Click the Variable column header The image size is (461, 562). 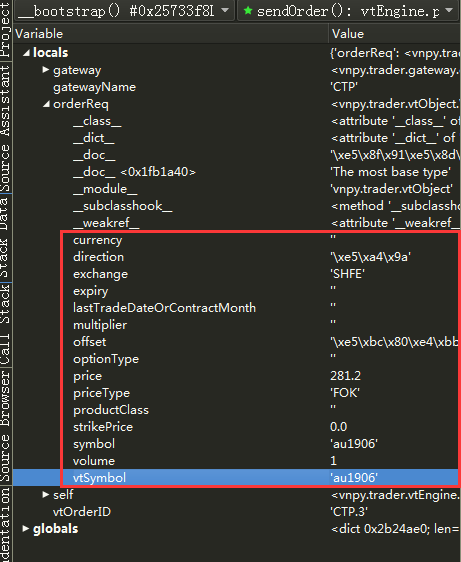[171, 34]
